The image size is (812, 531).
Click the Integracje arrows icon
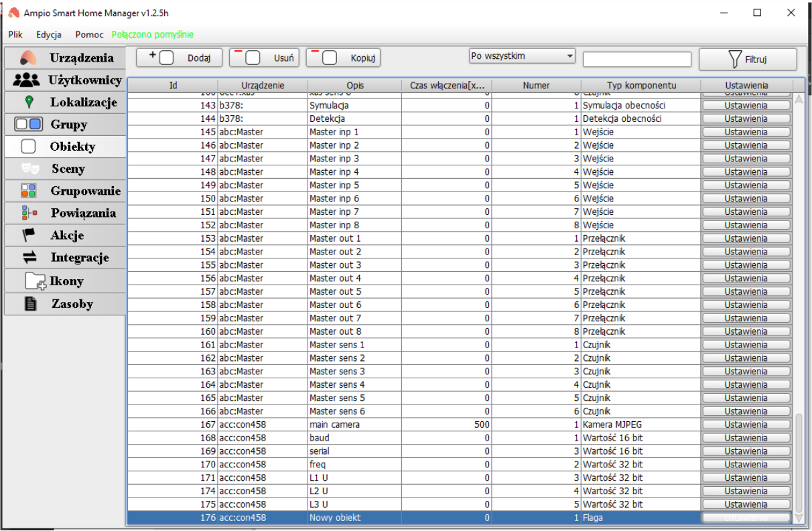29,257
